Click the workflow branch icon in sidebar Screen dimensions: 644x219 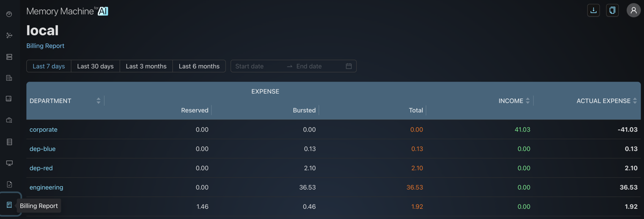tap(9, 35)
